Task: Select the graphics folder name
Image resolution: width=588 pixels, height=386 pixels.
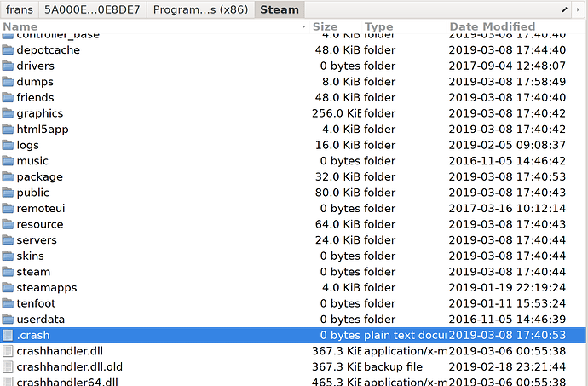Action: point(40,113)
